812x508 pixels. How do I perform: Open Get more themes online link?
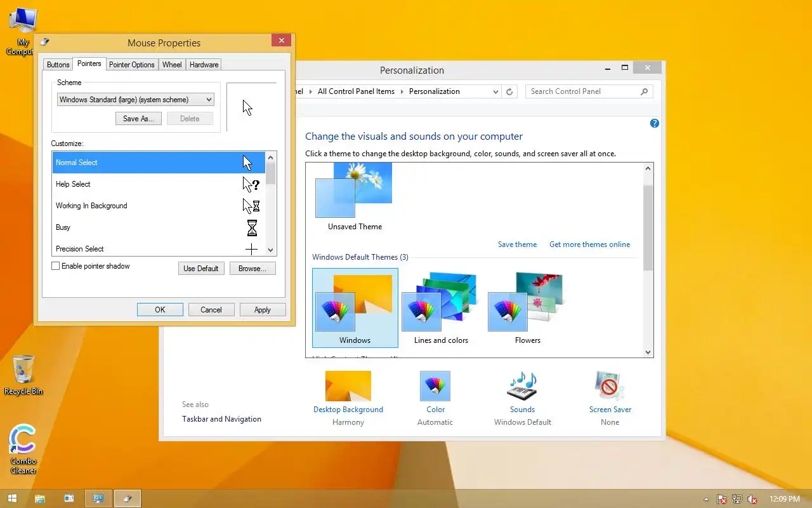coord(590,244)
